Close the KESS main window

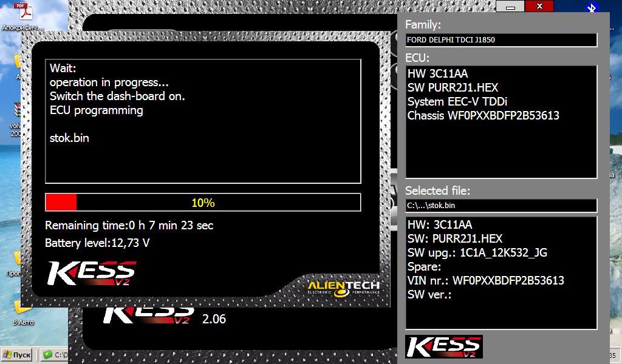click(539, 6)
